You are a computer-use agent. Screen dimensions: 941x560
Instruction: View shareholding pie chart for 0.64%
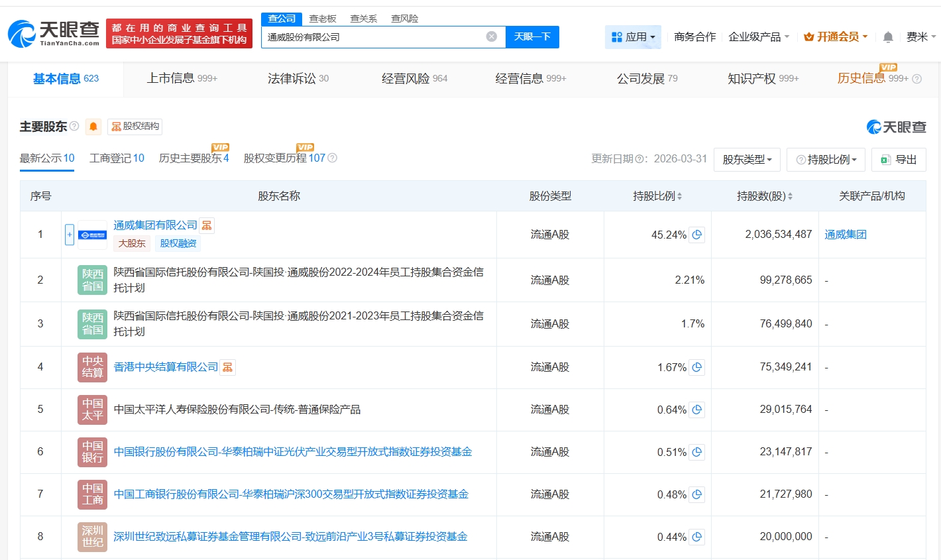pos(696,410)
